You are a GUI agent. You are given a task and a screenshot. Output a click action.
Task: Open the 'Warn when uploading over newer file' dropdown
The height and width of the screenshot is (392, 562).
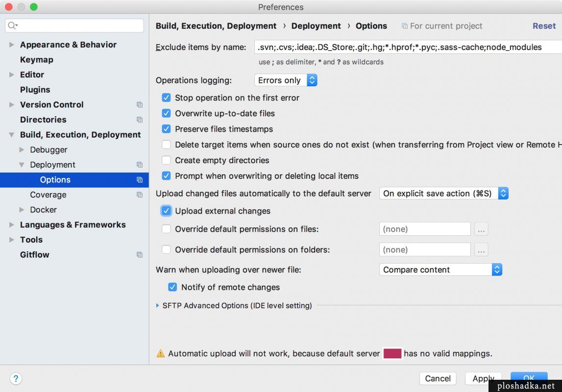[x=497, y=269]
